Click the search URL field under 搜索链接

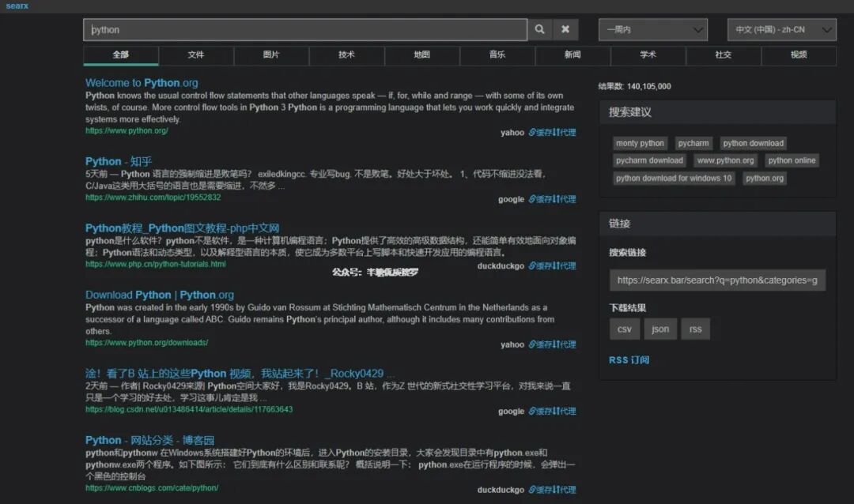(717, 280)
